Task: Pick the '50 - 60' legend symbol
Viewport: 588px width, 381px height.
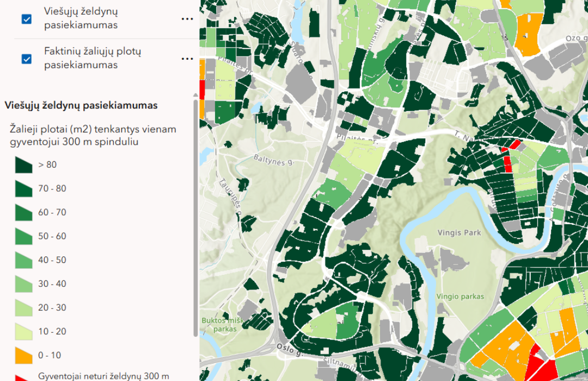Action: (x=23, y=237)
